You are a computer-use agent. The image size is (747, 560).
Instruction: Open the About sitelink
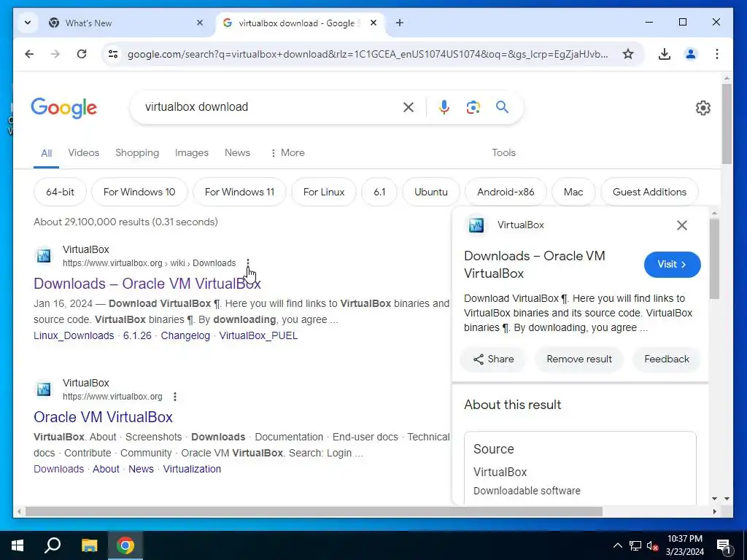[x=106, y=469]
